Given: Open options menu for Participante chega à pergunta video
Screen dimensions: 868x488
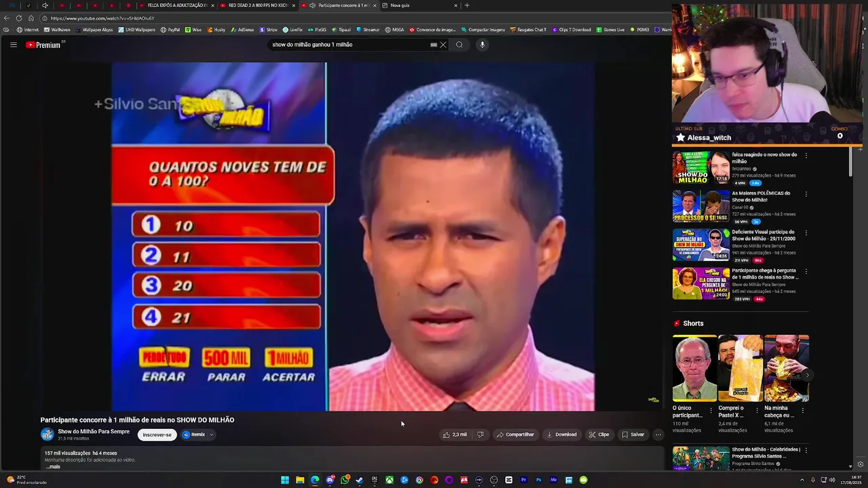Looking at the screenshot, I should pyautogui.click(x=806, y=271).
